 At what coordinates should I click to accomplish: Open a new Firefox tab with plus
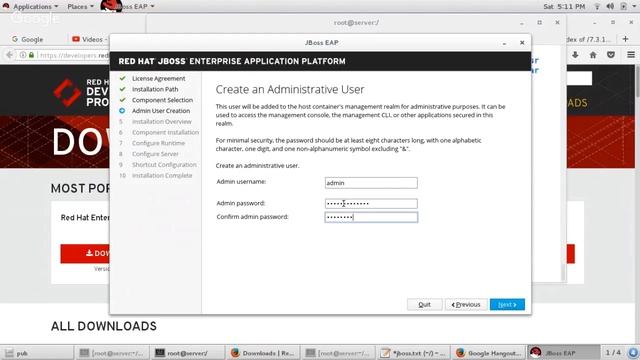coord(625,39)
